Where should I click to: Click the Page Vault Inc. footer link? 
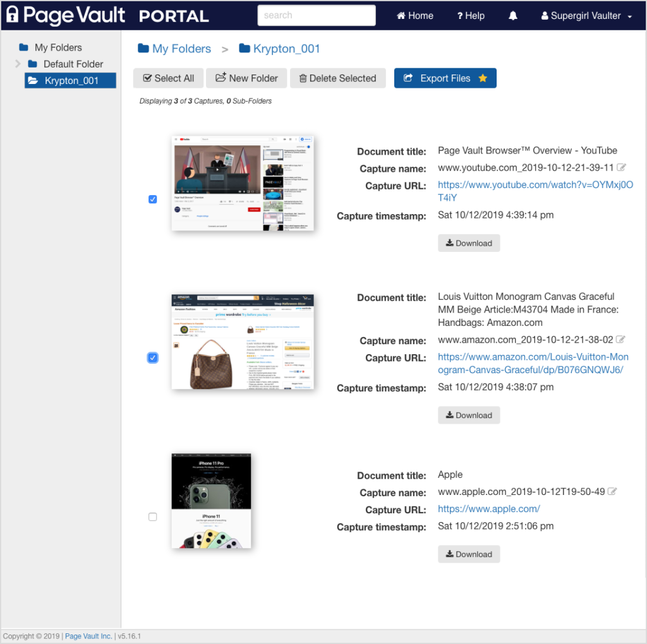(88, 636)
